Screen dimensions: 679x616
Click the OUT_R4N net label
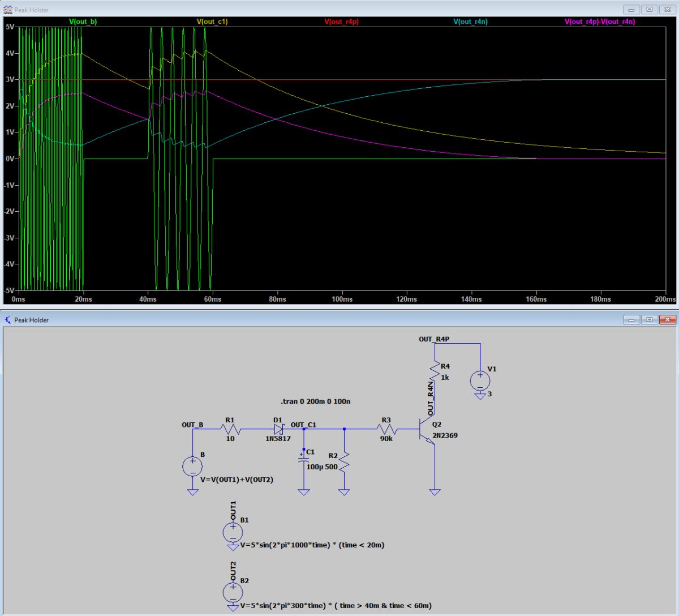pyautogui.click(x=431, y=399)
